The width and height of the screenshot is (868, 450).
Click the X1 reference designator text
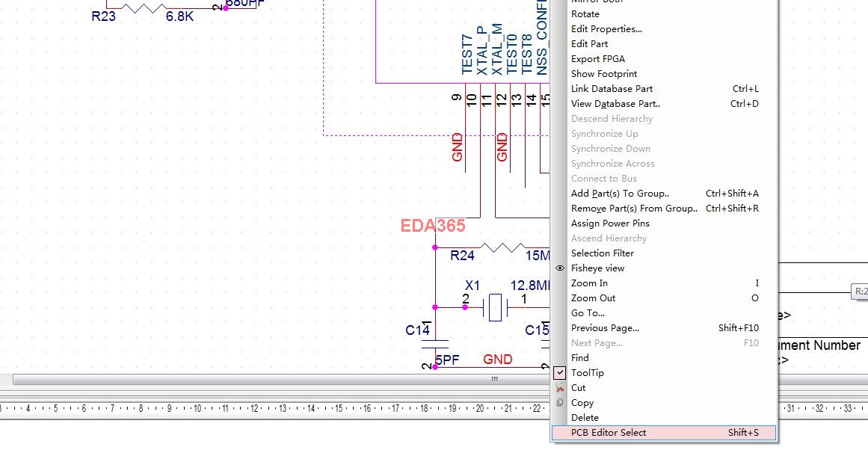click(473, 285)
